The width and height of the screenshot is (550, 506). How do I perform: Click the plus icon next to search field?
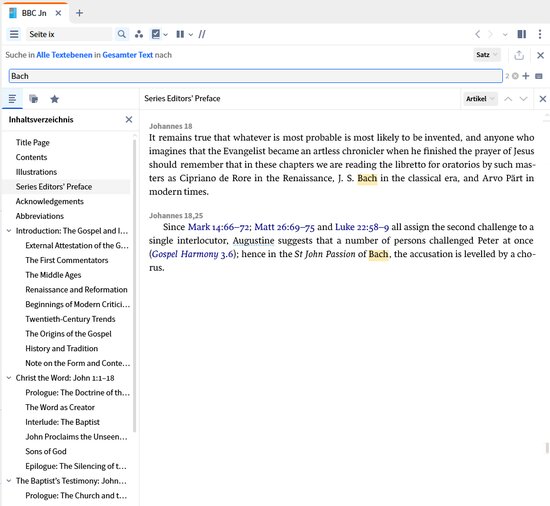(x=526, y=76)
